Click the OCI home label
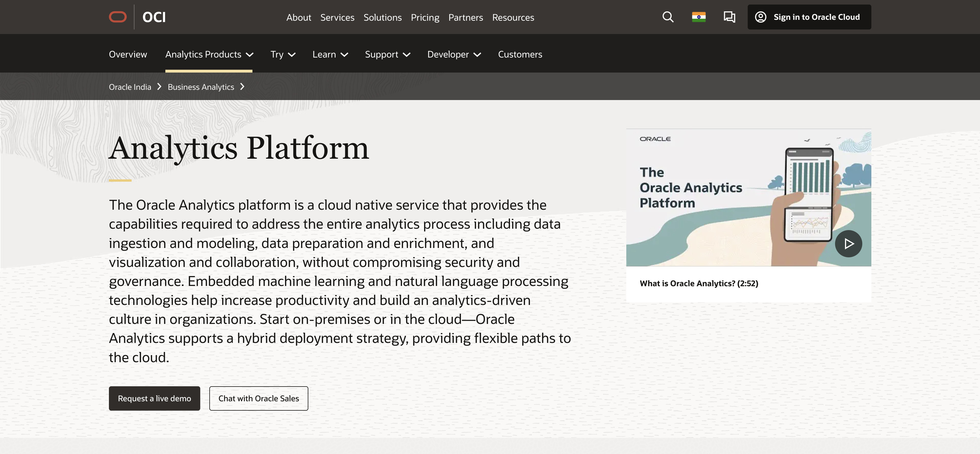 point(154,17)
